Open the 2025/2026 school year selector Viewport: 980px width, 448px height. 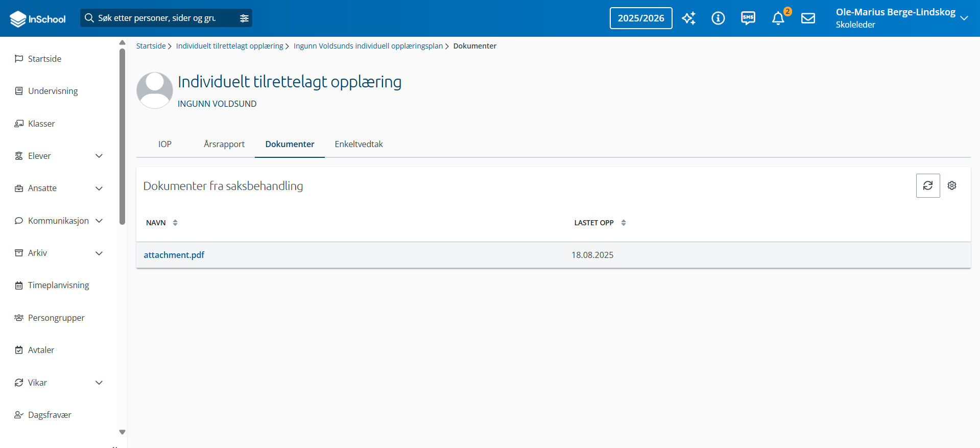click(641, 18)
